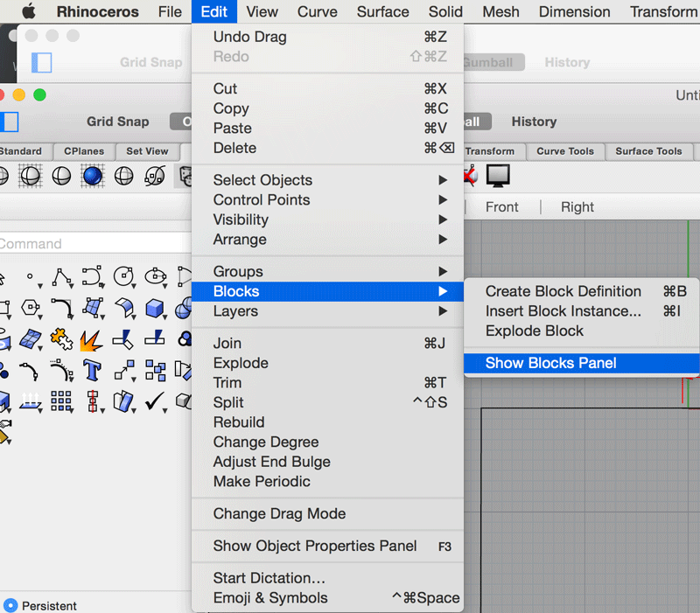700x613 pixels.
Task: Select the Polygon tool icon
Action: point(31,309)
